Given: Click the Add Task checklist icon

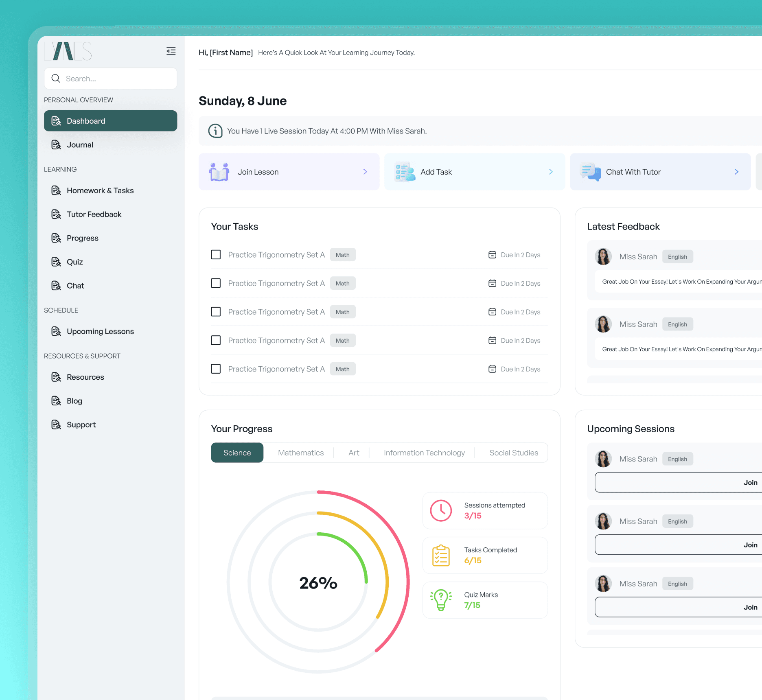Looking at the screenshot, I should [405, 172].
